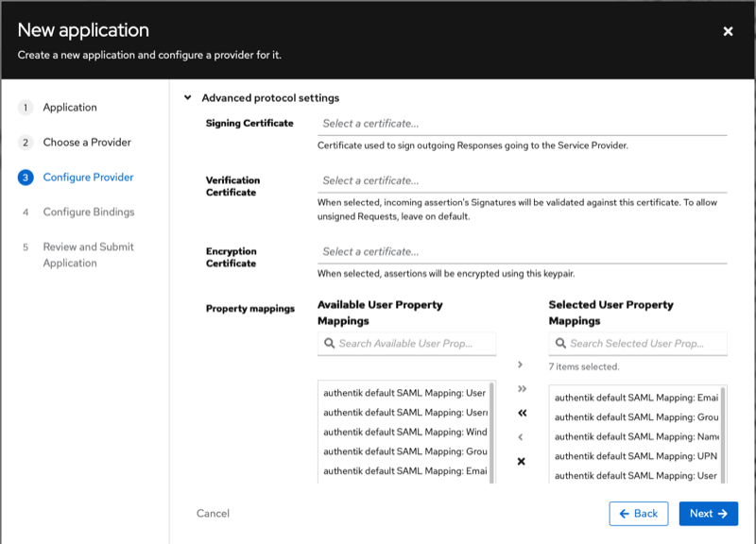The height and width of the screenshot is (544, 756).
Task: Cancel the new application wizard
Action: tap(213, 514)
